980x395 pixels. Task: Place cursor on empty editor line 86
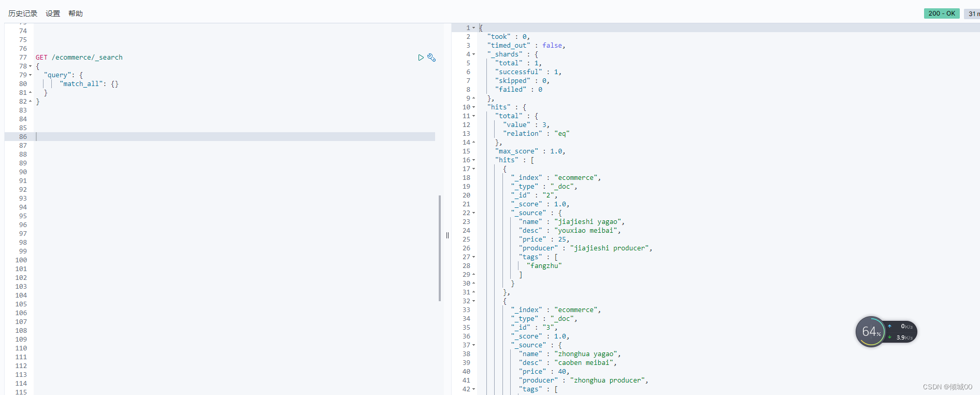(235, 137)
